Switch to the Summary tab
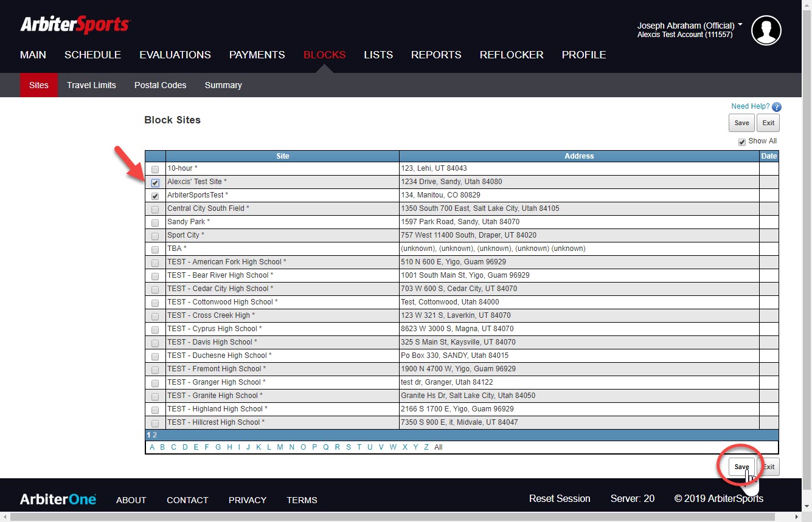This screenshot has height=522, width=812. pos(223,85)
